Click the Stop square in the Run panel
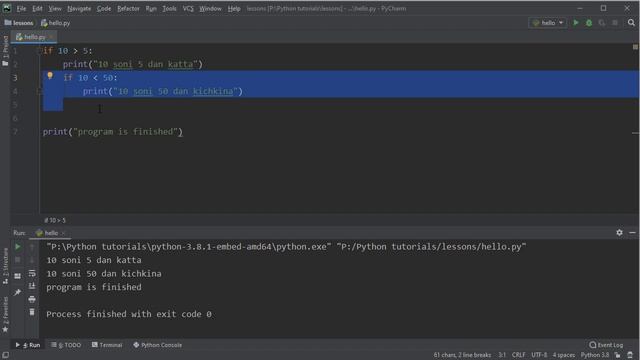 (18, 260)
